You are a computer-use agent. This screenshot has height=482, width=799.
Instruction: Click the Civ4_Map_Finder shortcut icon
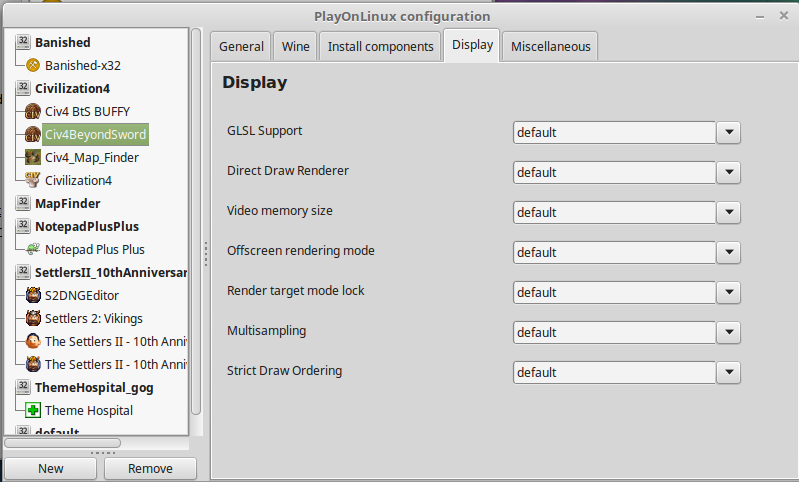33,157
